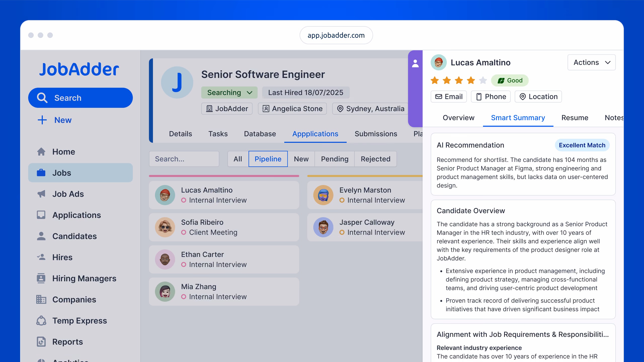Image resolution: width=644 pixels, height=362 pixels.
Task: Click the applications Search... input field
Action: pos(184,159)
